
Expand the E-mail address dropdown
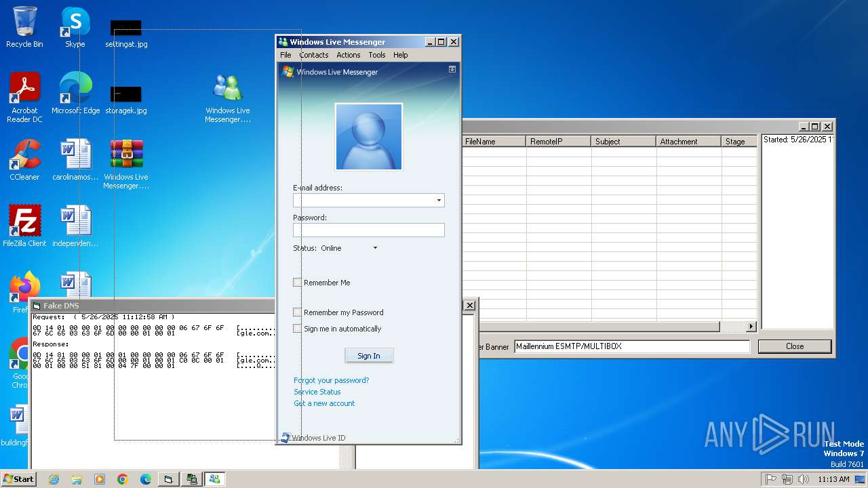439,201
